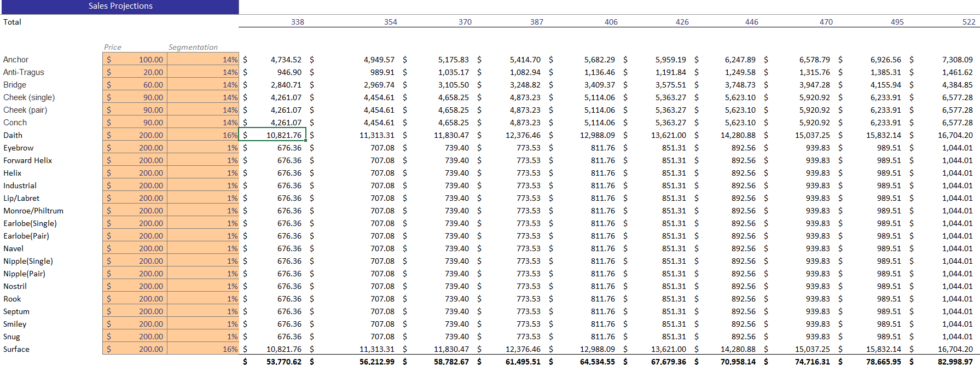Select Surface price cell 200.00
This screenshot has width=980, height=365.
135,349
